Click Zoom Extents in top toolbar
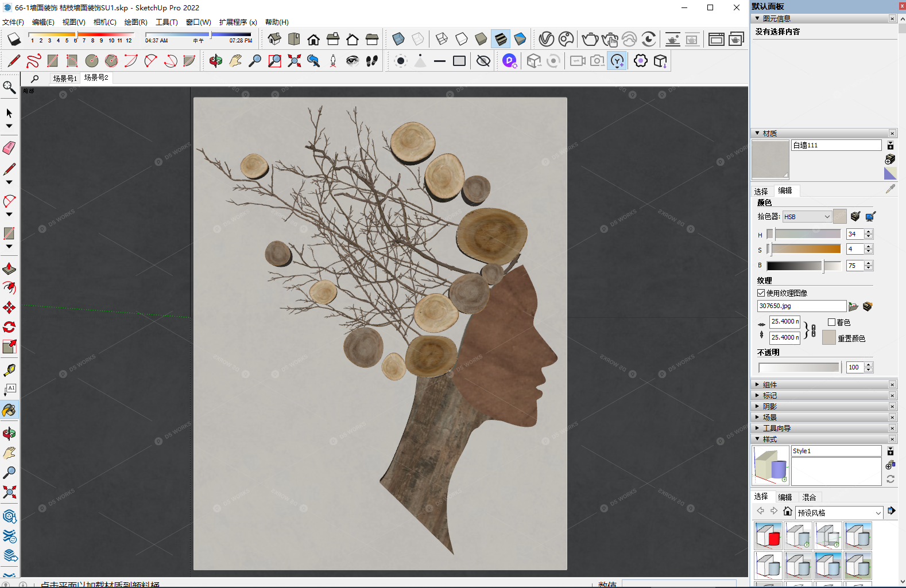 point(294,61)
